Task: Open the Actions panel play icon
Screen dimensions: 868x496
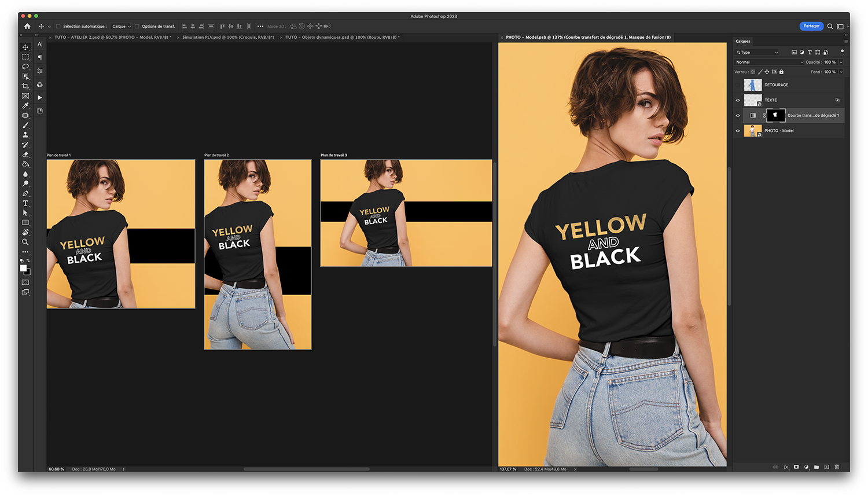Action: pos(40,97)
